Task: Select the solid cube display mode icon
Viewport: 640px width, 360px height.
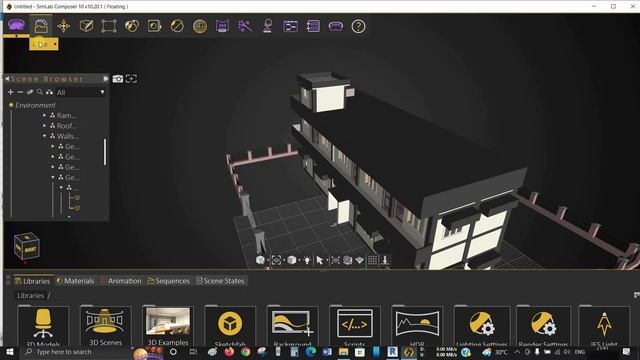Action: 292,260
